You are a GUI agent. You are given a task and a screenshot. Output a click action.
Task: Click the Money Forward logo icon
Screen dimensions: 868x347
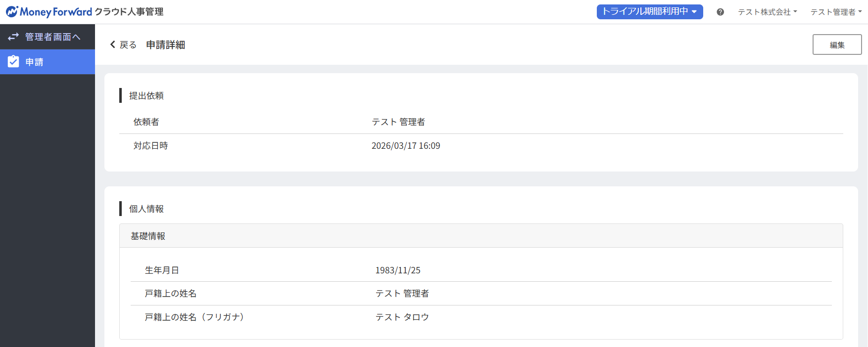12,11
